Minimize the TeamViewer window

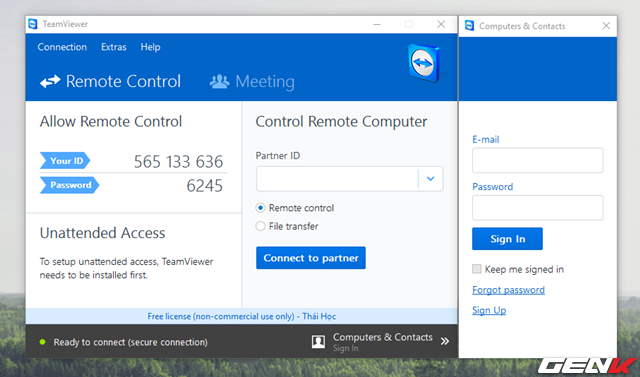(377, 24)
